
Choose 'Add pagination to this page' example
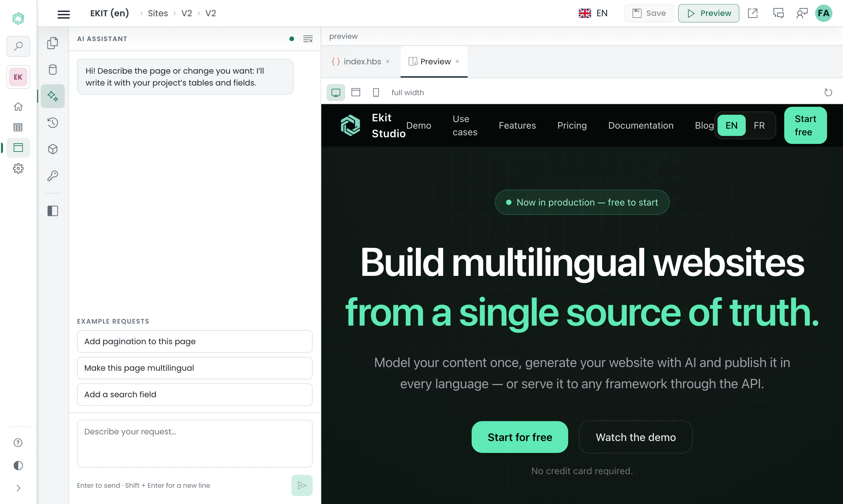[195, 341]
